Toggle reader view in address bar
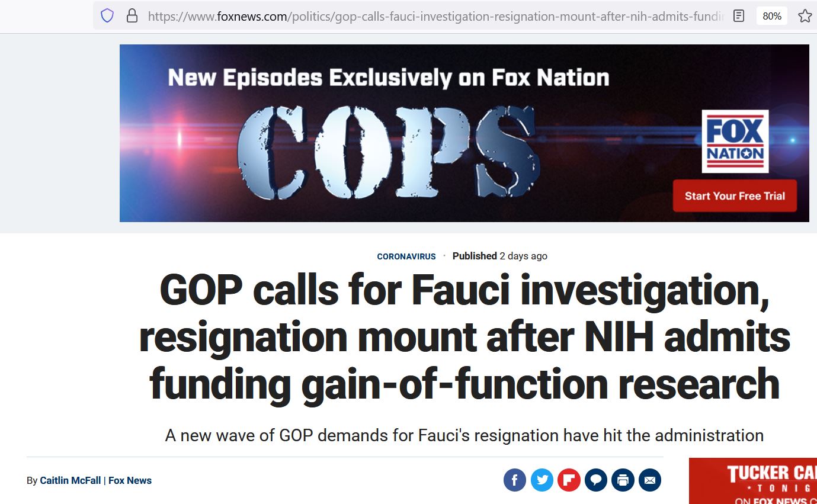Viewport: 817px width, 504px height. coord(739,16)
